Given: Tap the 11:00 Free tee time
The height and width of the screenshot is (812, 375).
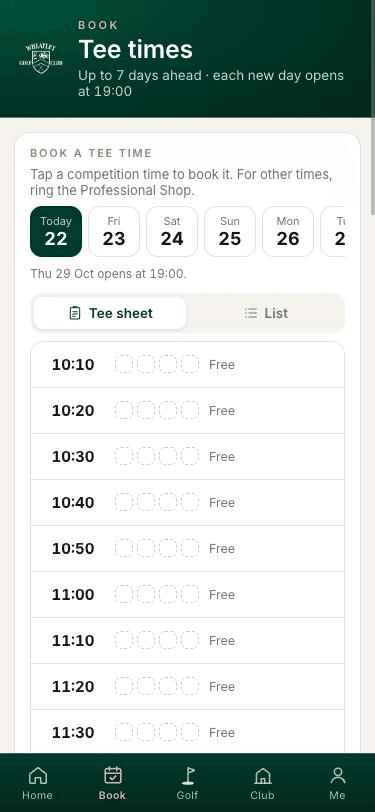Looking at the screenshot, I should click(x=188, y=594).
